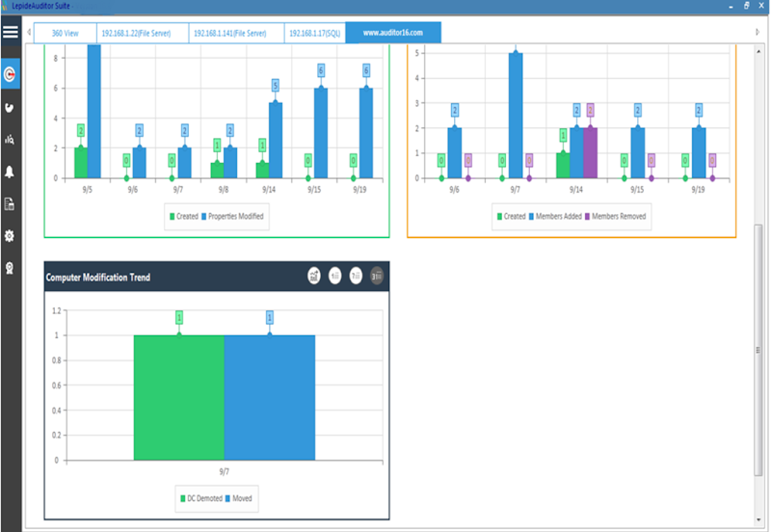Switch to the 360 View tab
This screenshot has height=532, width=771.
(65, 33)
